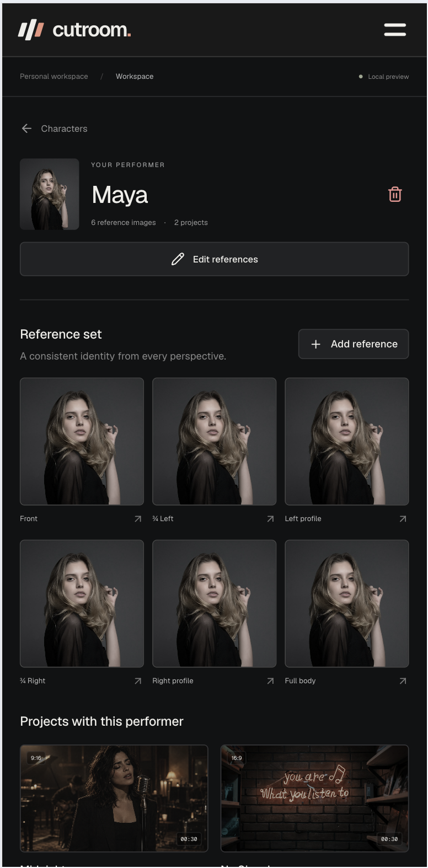Open Right profile reference via arrow icon
The width and height of the screenshot is (428, 868).
270,681
